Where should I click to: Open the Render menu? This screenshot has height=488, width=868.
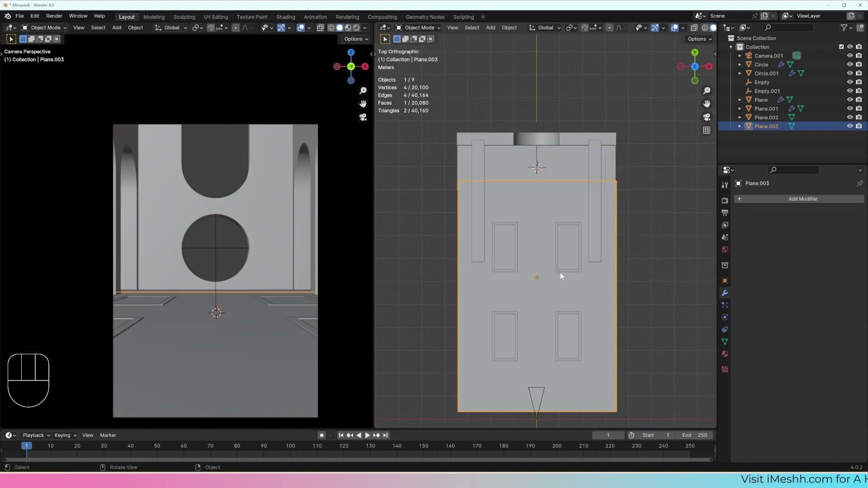click(54, 16)
